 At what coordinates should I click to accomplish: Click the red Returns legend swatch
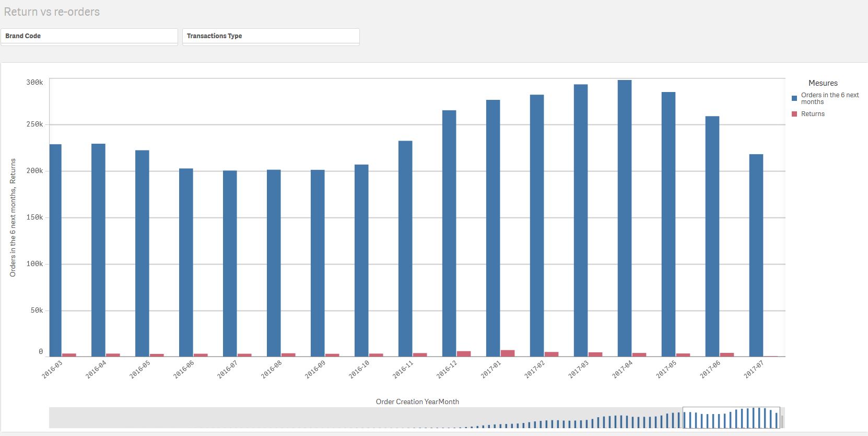click(x=794, y=114)
